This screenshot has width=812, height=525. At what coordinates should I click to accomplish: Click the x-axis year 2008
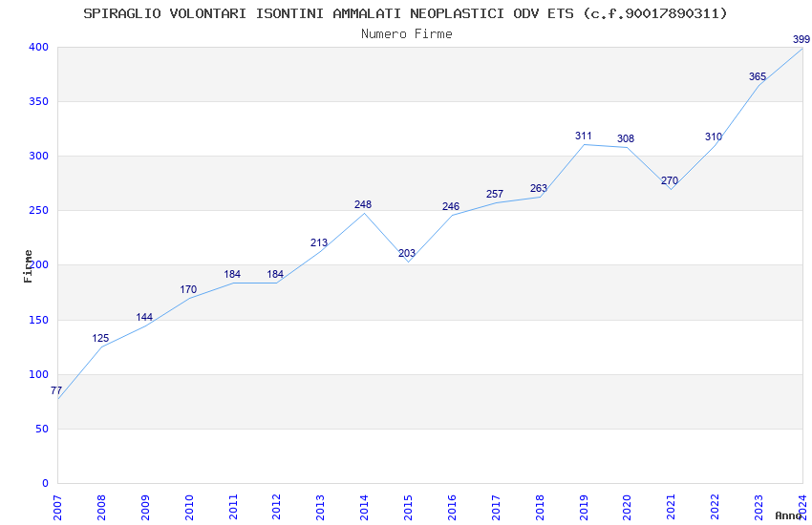pyautogui.click(x=101, y=508)
